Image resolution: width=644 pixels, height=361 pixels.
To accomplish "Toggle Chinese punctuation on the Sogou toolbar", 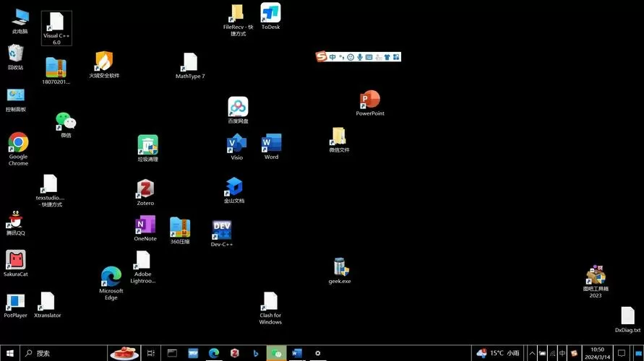I will tap(342, 57).
